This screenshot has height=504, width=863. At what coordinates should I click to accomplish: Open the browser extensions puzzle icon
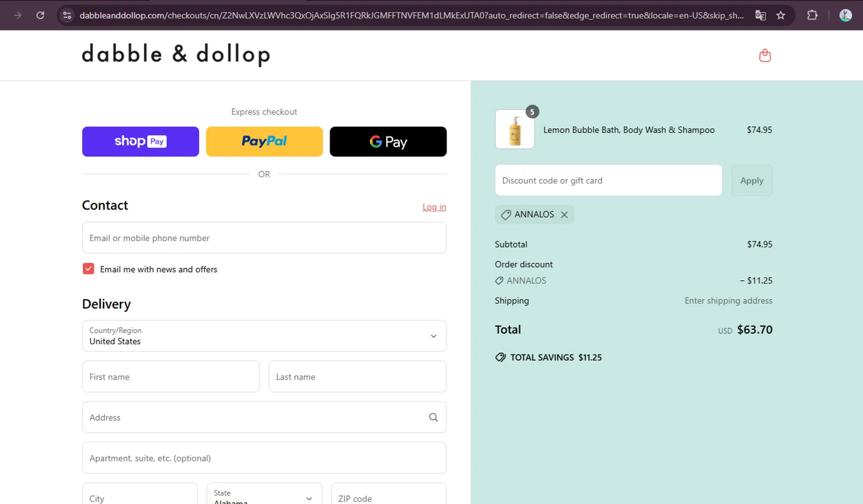point(812,16)
